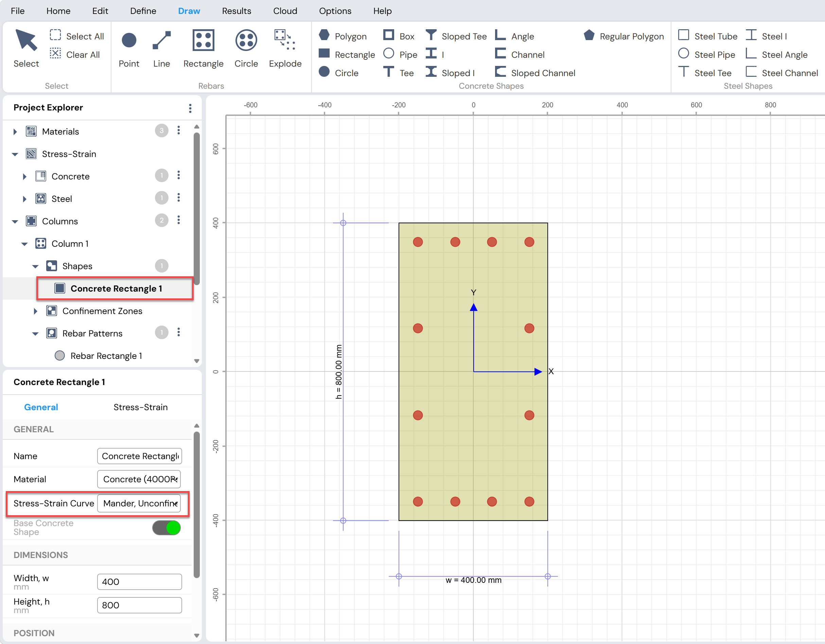The height and width of the screenshot is (644, 825).
Task: Click the Clear All button
Action: coord(75,54)
